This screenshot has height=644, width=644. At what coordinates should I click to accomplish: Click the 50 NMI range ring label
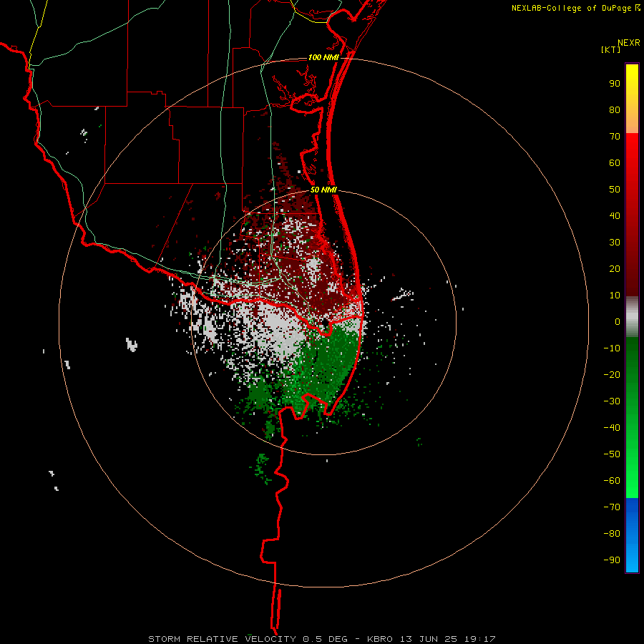coord(323,190)
